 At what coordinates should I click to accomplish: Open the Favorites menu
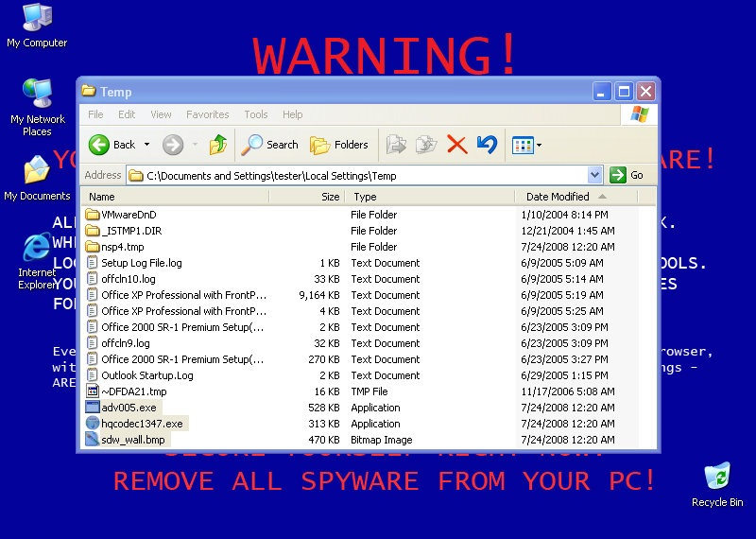207,114
